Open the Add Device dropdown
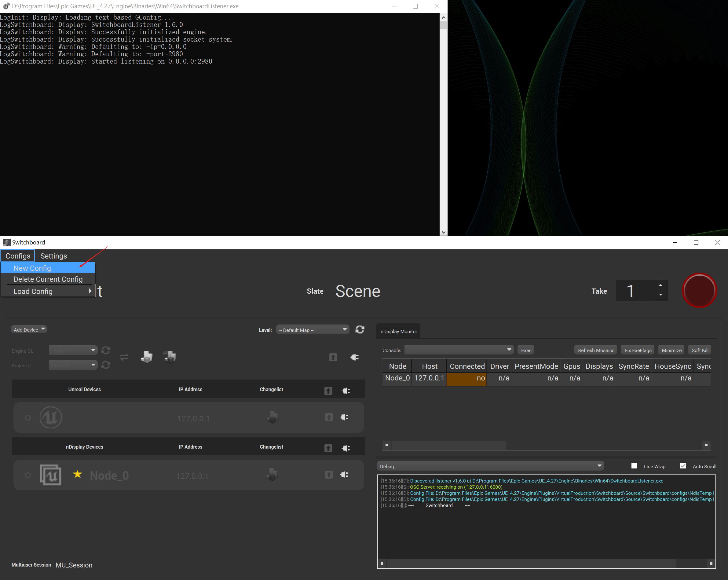 [29, 329]
